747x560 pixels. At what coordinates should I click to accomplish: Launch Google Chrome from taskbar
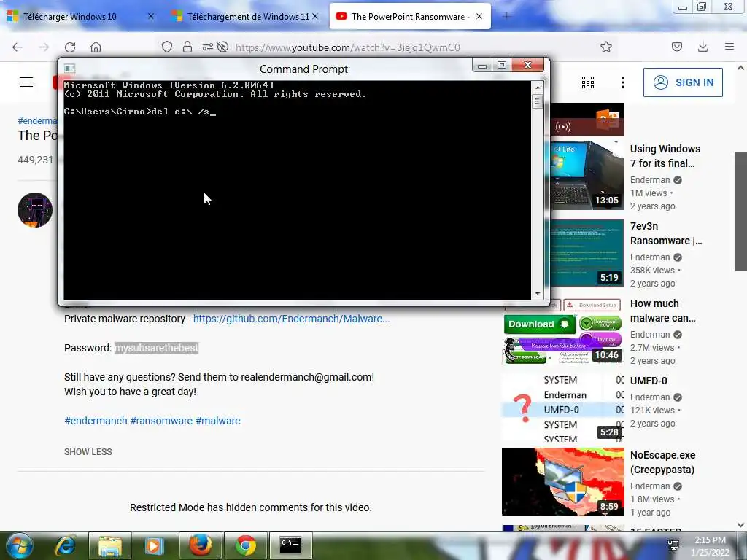245,545
